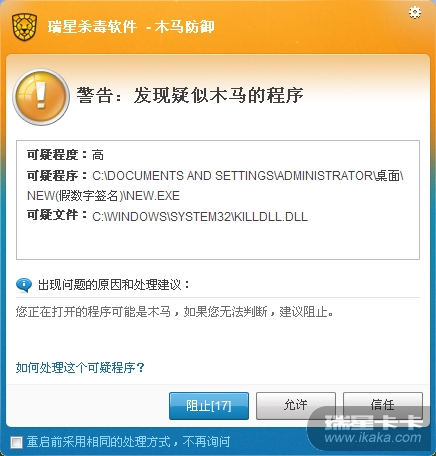
Task: Click the blue info speech bubble icon
Action: point(24,285)
